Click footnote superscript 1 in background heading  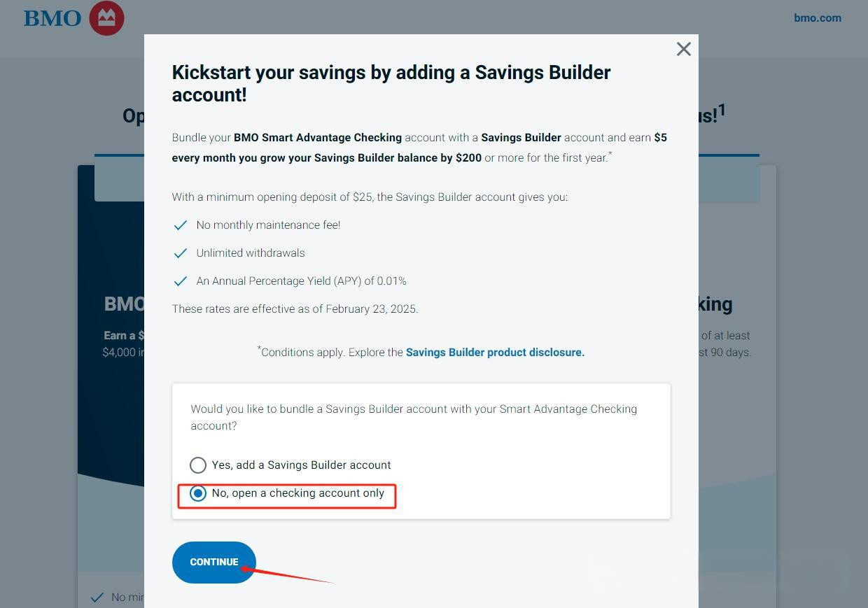point(721,111)
